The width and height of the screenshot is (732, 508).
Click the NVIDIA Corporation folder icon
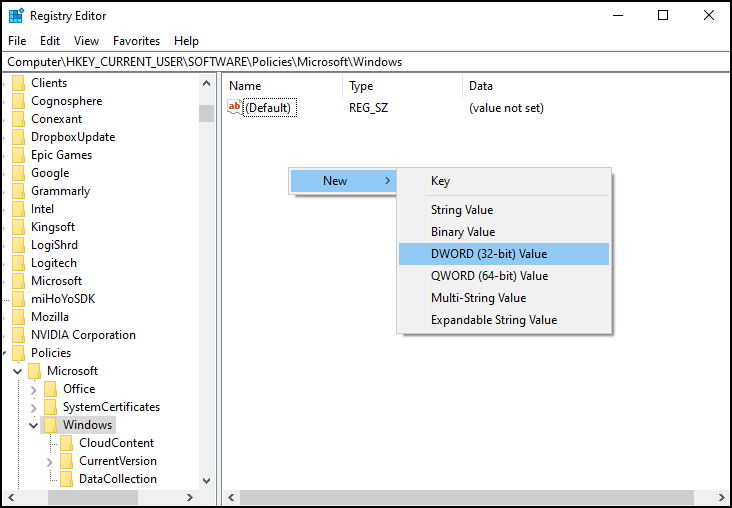click(18, 335)
